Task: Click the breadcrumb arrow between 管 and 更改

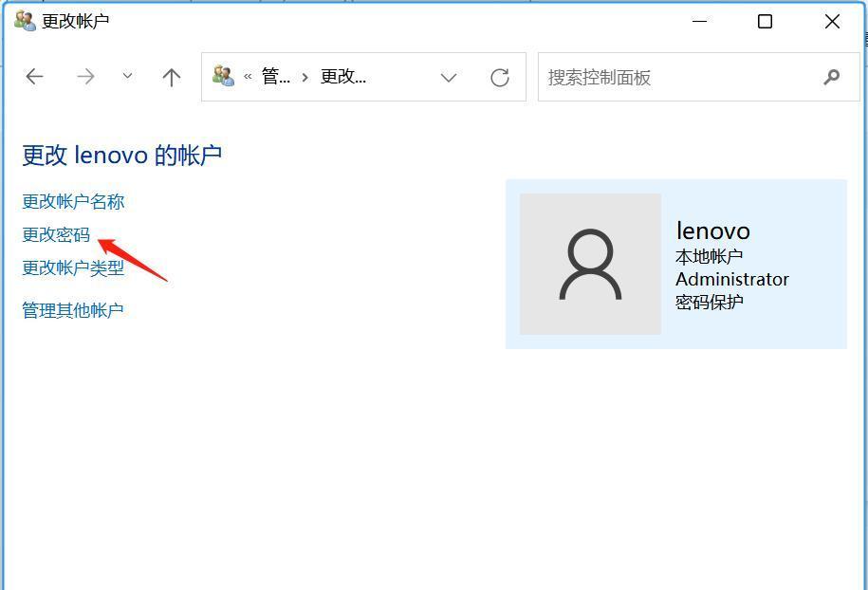Action: 305,78
